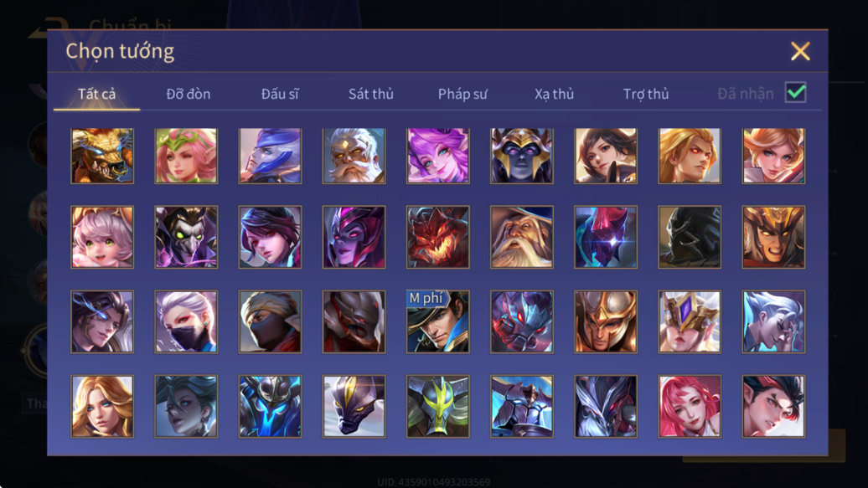The height and width of the screenshot is (488, 868).
Task: Select the Tất cả tab
Action: 97,94
